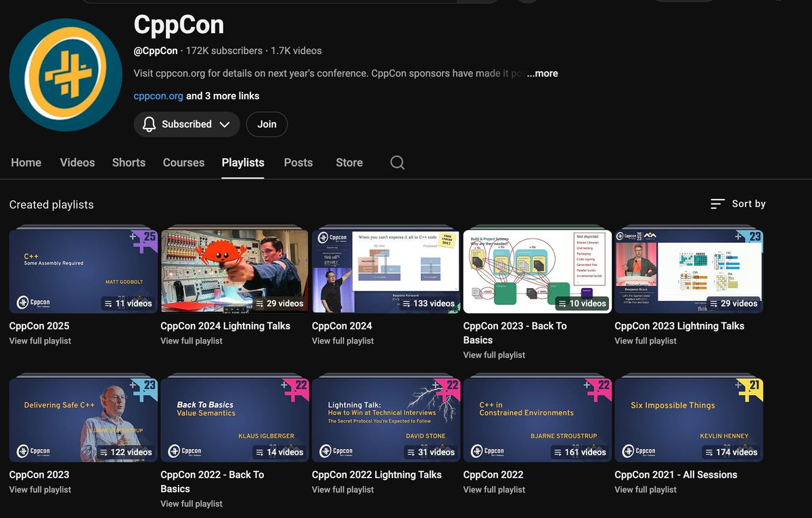Switch to the Posts tab
Viewport: 812px width, 518px height.
298,162
